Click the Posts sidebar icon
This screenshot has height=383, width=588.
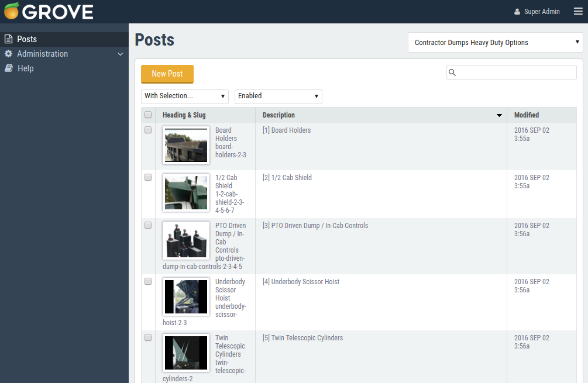(x=8, y=39)
